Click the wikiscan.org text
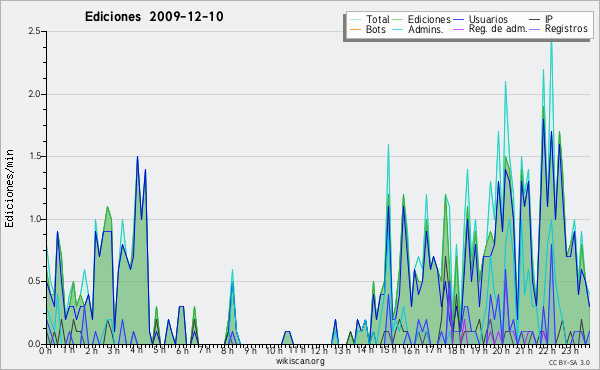The image size is (600, 370). 300,361
